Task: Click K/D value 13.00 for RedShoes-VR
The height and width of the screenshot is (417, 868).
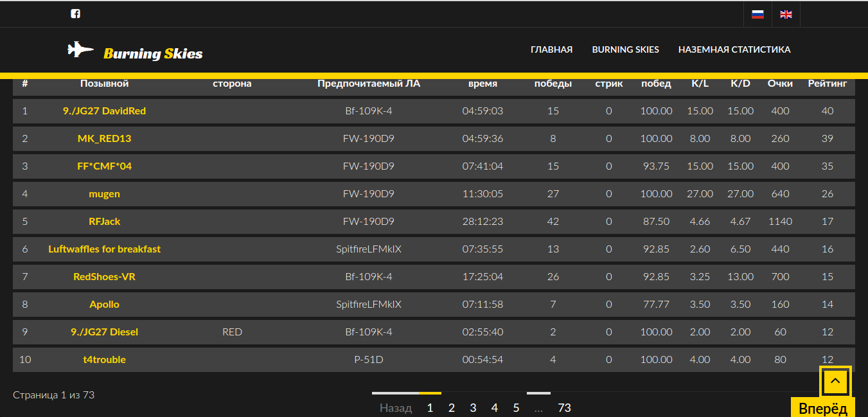Action: 740,276
